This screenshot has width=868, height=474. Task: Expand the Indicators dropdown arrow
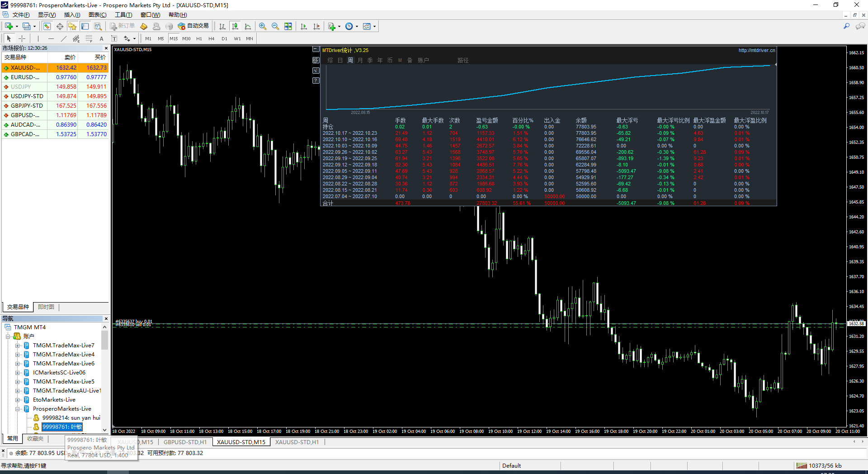tap(339, 26)
